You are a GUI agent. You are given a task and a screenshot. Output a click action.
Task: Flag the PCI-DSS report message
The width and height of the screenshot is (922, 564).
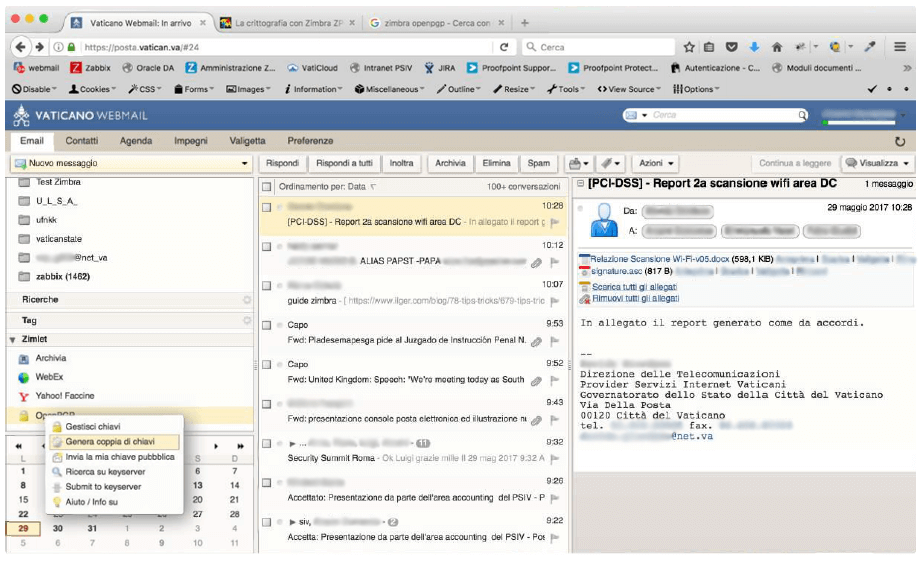pos(554,222)
